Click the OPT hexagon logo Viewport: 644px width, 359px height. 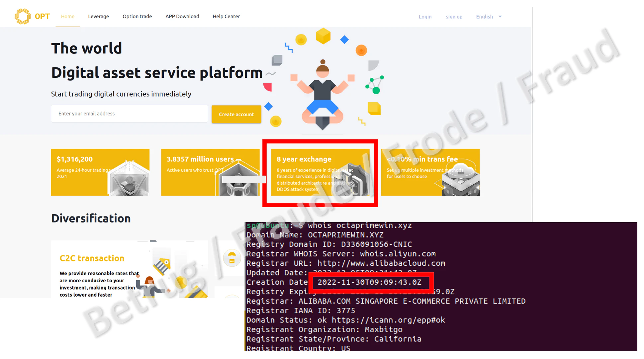23,16
